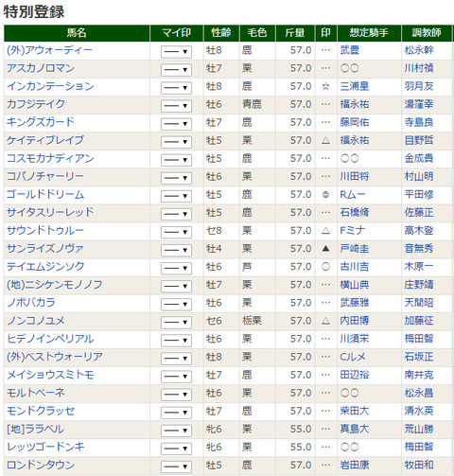Open jockey 内田博 profile link
This screenshot has width=454, height=476.
[x=355, y=321]
